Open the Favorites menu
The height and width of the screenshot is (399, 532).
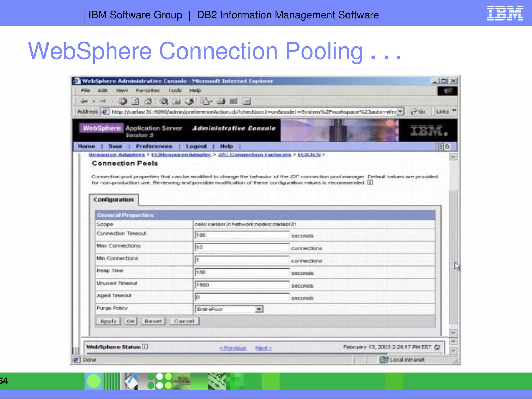click(148, 90)
